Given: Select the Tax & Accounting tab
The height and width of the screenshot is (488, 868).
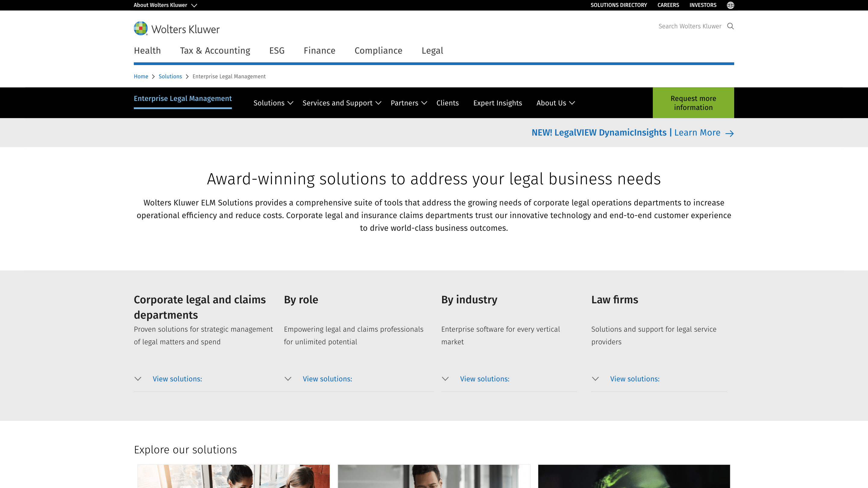Looking at the screenshot, I should (x=215, y=51).
